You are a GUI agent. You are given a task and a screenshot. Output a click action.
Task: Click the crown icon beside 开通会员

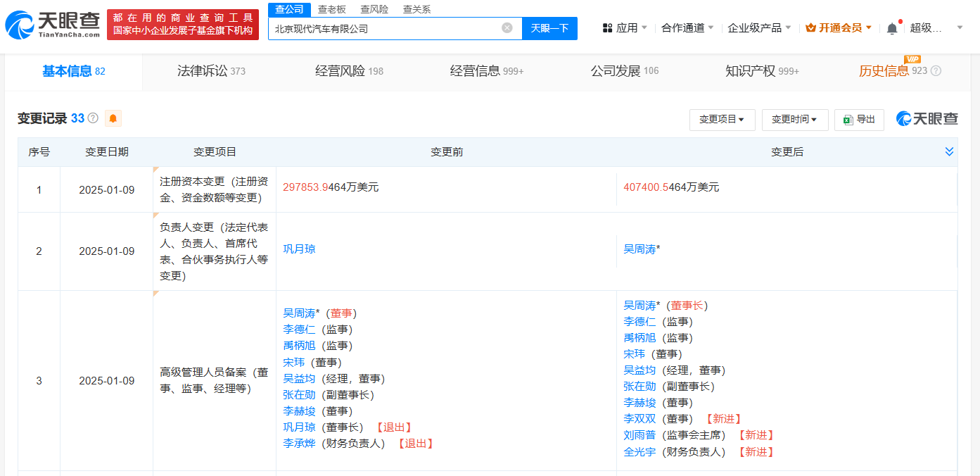coord(810,28)
